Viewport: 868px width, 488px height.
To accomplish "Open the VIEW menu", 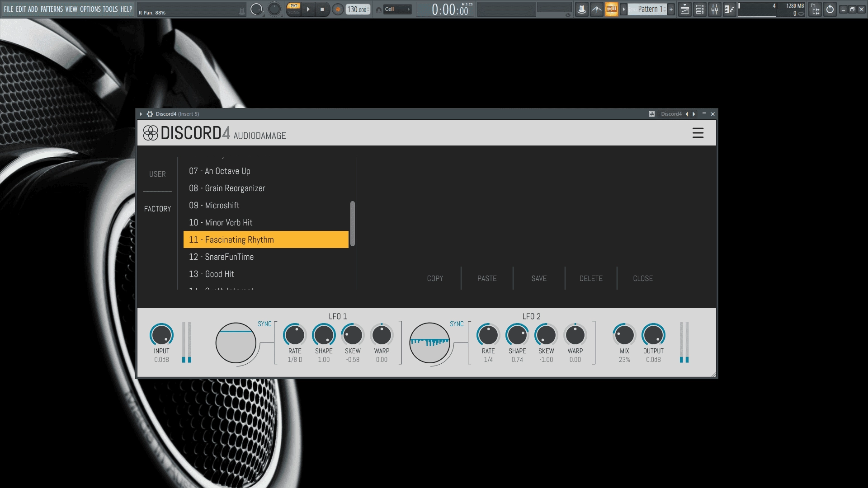I will pos(71,9).
